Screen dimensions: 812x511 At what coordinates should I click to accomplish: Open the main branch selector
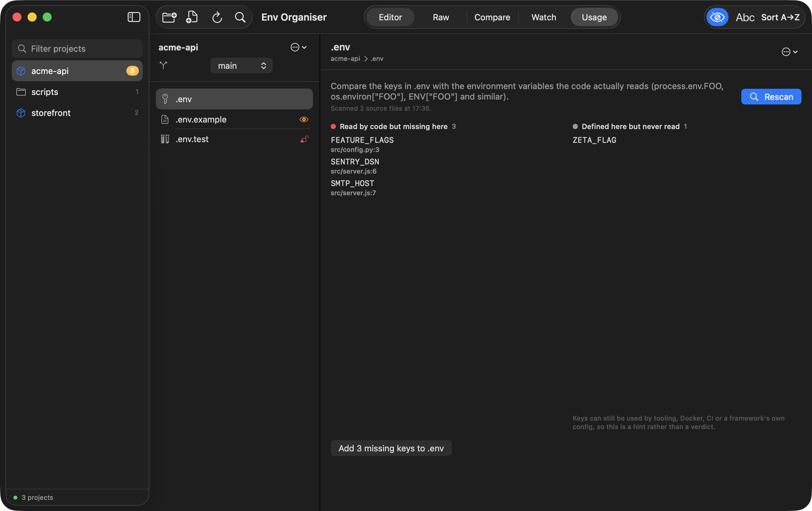pos(241,66)
